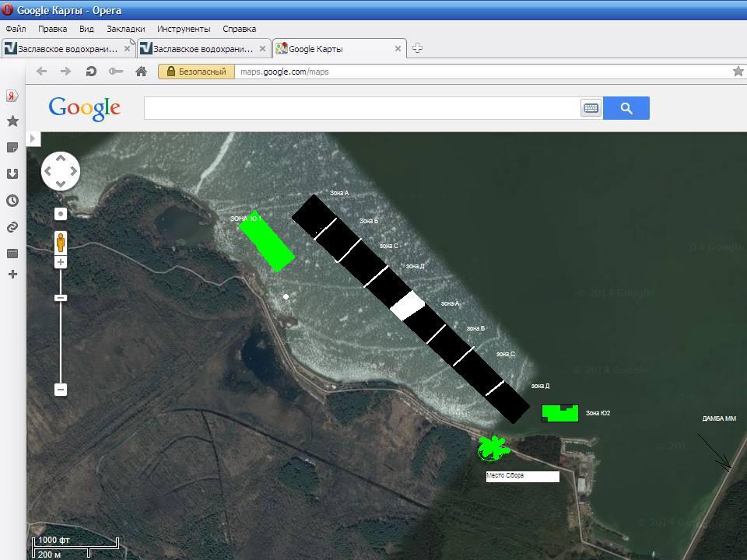Click the Безопасный security badge
This screenshot has height=560, width=747.
coord(196,72)
